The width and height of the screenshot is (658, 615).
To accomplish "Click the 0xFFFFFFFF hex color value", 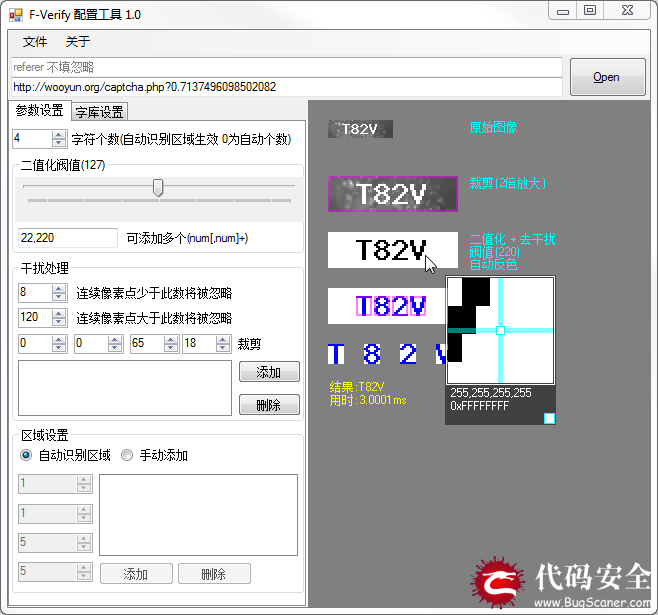I will [x=480, y=406].
